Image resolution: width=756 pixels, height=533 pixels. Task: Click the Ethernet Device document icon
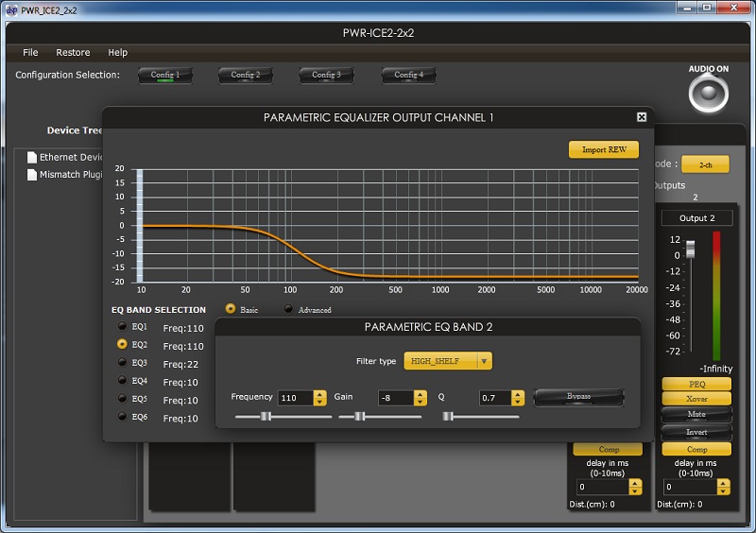tap(31, 157)
